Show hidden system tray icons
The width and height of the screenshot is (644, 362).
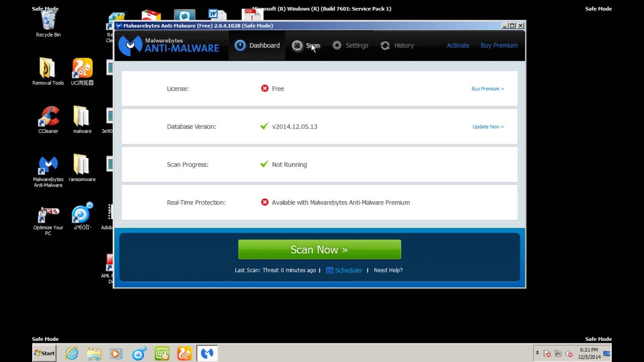[x=537, y=353]
